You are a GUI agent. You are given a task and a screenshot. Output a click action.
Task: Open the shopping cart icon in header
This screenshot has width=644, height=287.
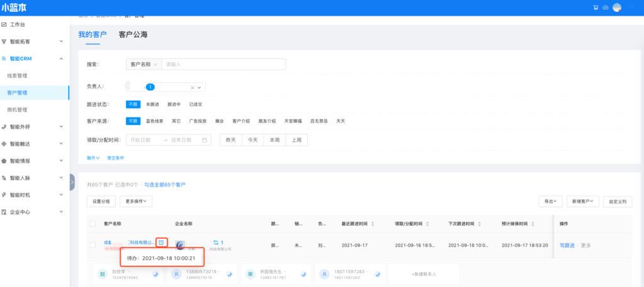coord(595,8)
